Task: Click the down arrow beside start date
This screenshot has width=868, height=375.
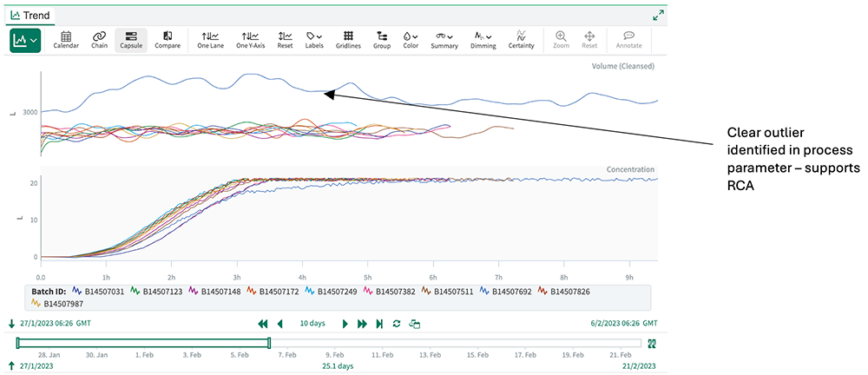Action: [x=12, y=324]
